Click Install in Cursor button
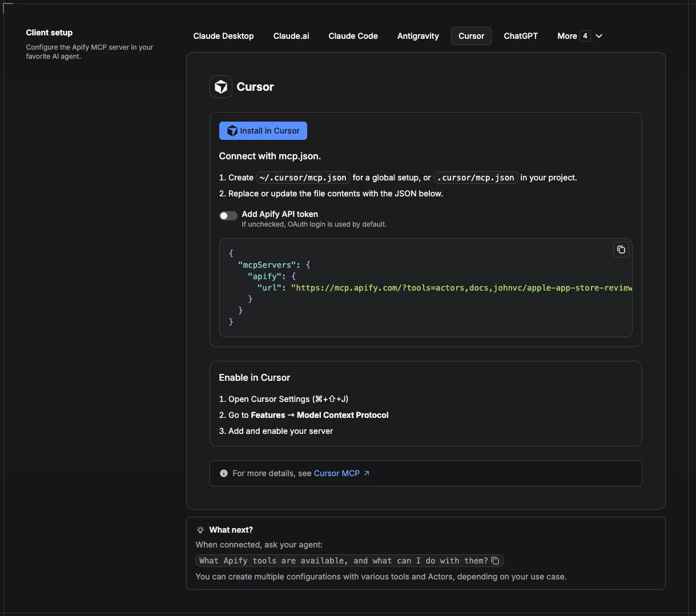The image size is (696, 616). (x=263, y=131)
